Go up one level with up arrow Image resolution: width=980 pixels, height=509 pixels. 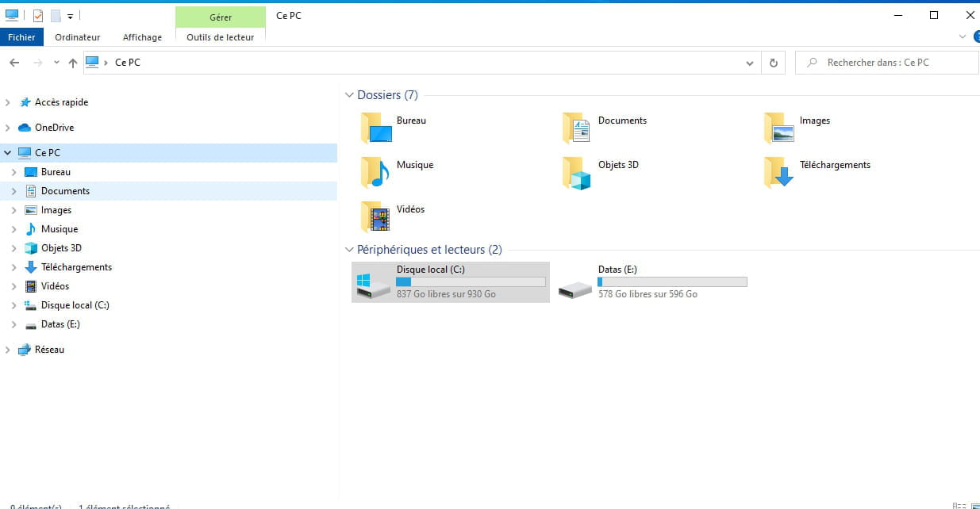point(73,63)
